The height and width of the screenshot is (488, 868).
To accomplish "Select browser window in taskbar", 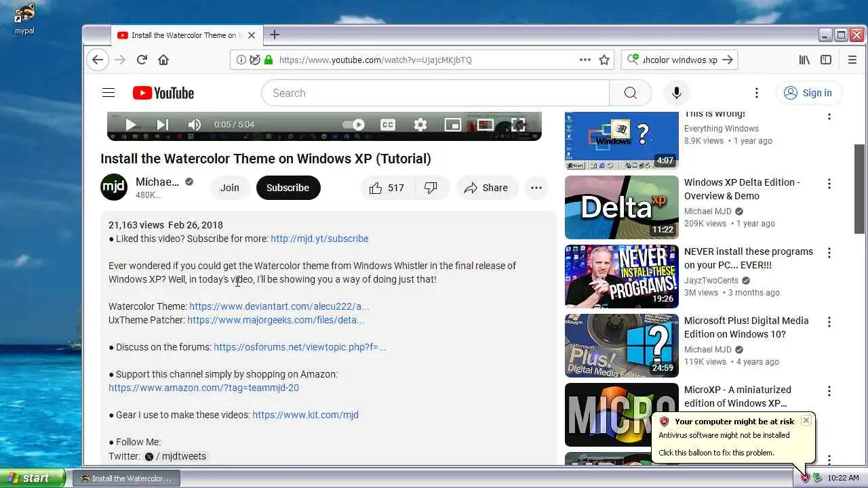I will (x=126, y=479).
